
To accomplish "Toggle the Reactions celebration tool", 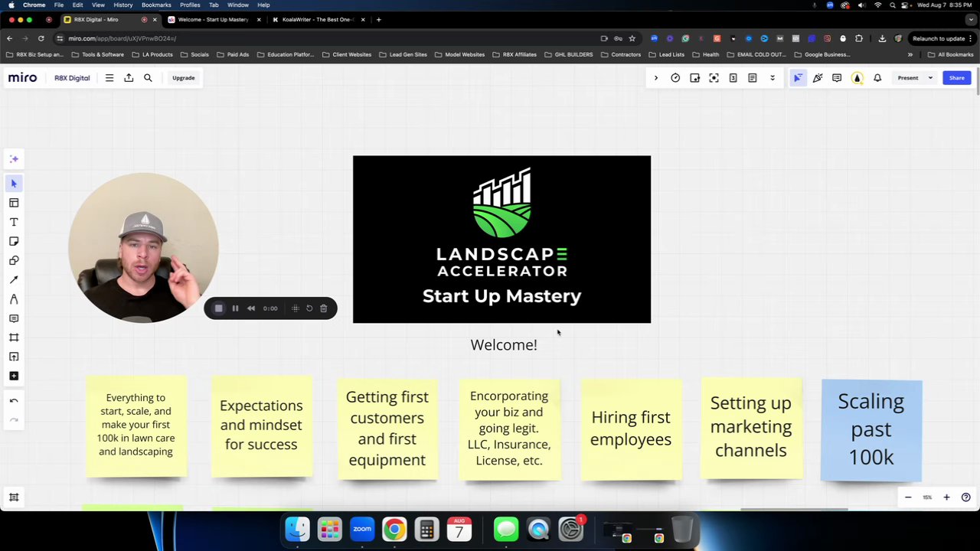I will (818, 77).
